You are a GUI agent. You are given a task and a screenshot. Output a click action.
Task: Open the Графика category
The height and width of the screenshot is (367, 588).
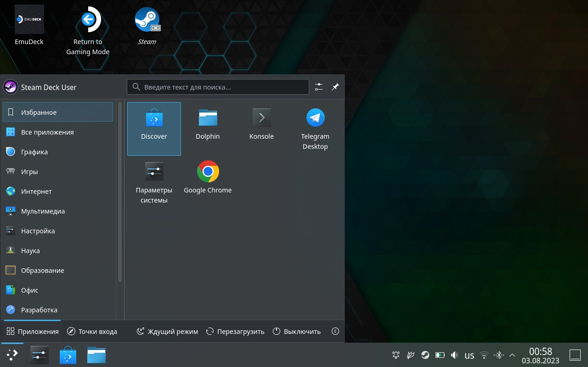(58, 152)
